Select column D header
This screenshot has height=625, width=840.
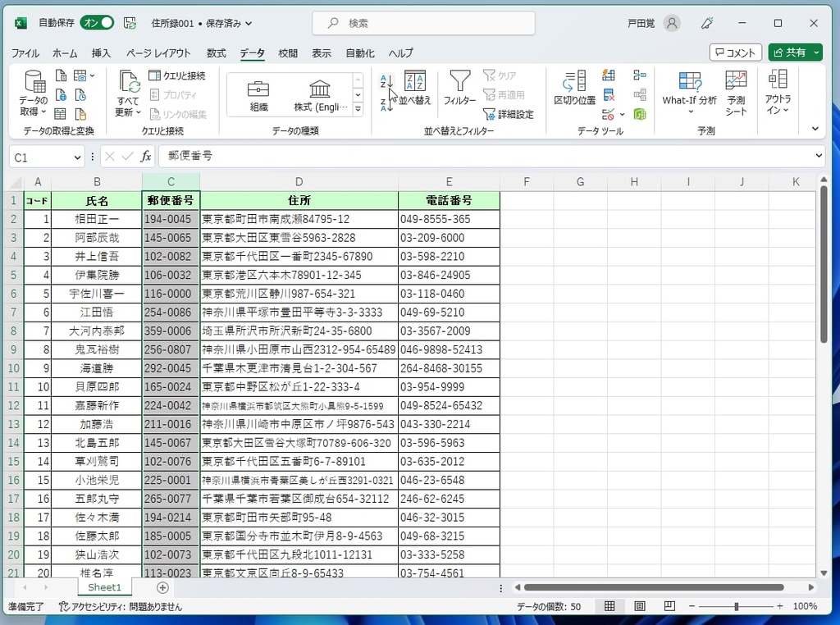(x=299, y=181)
